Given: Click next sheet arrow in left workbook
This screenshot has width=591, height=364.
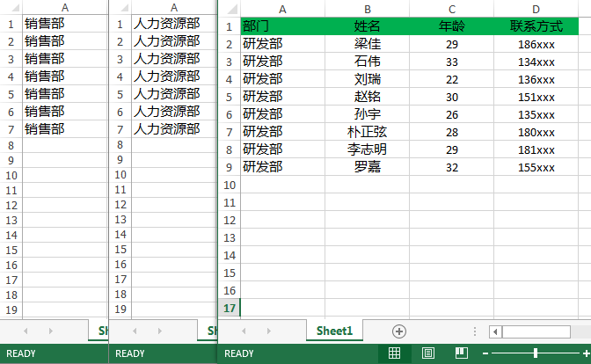Looking at the screenshot, I should 50,331.
